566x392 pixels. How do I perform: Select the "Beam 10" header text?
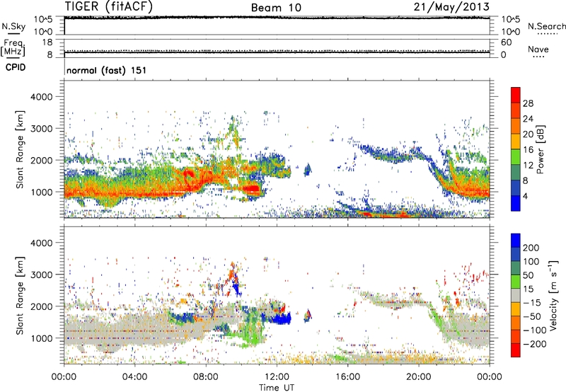click(x=276, y=8)
